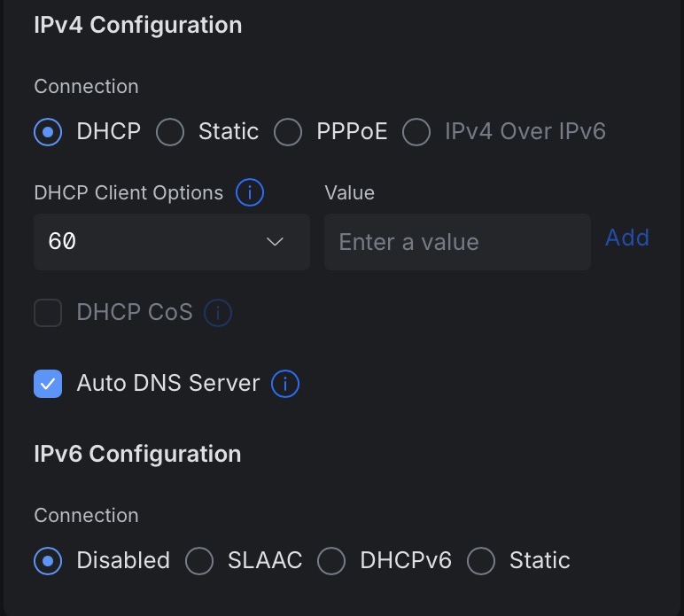
Task: Choose Static IPv4 connection type
Action: 170,132
